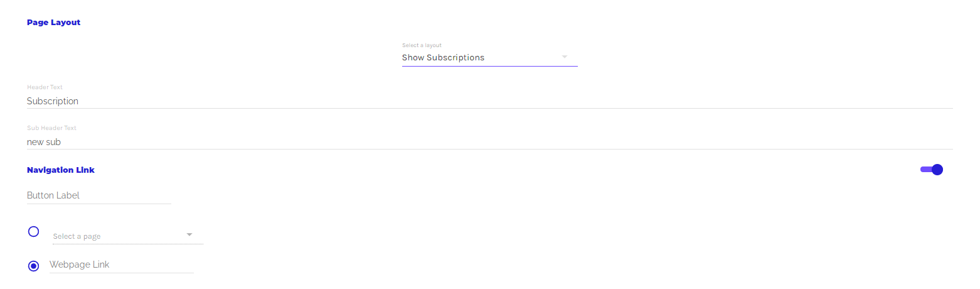
Task: Focus the Button Label input field
Action: pyautogui.click(x=99, y=195)
